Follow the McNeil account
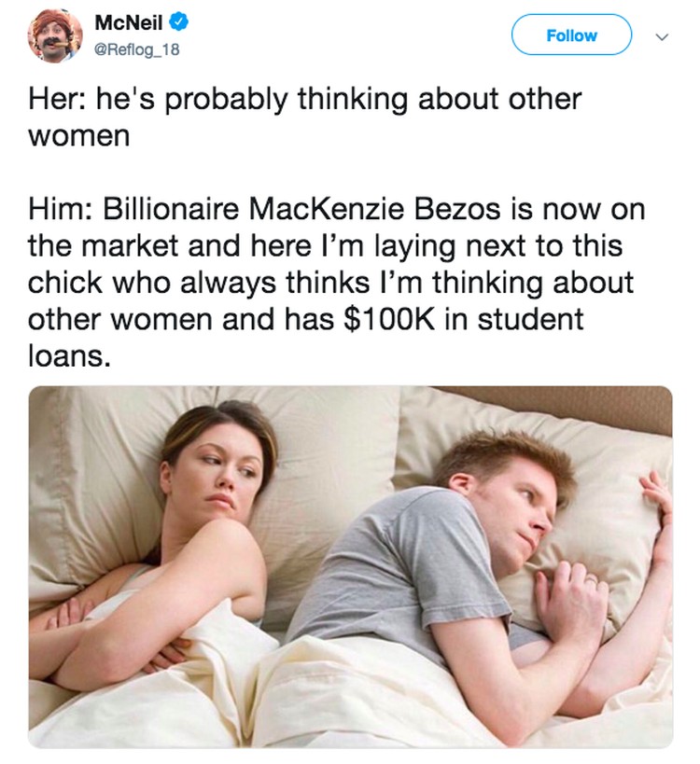This screenshot has height=764, width=700. click(571, 35)
